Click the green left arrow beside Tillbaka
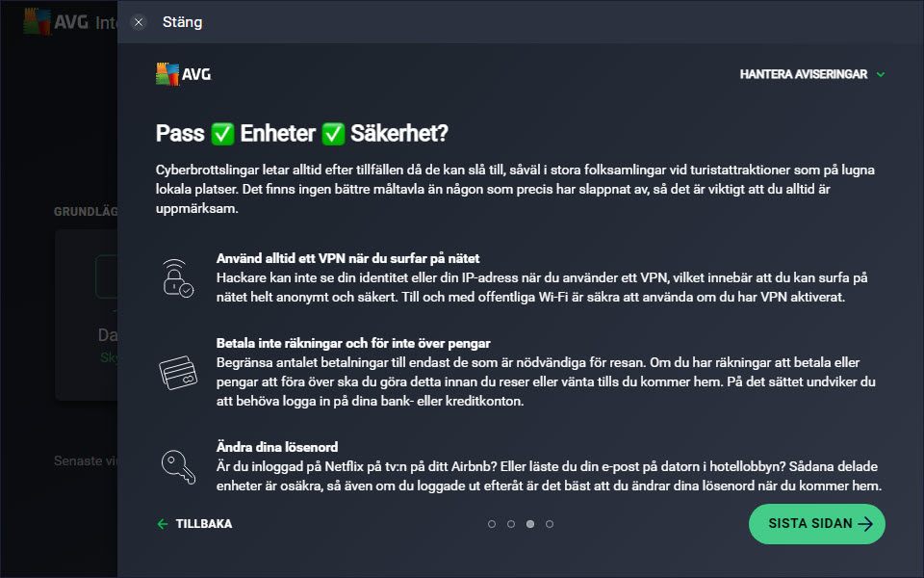 163,524
